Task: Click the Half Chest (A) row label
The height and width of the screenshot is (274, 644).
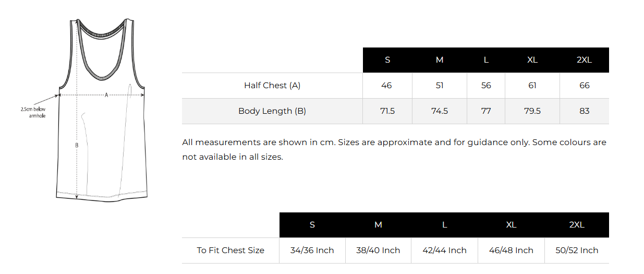Action: click(x=272, y=86)
